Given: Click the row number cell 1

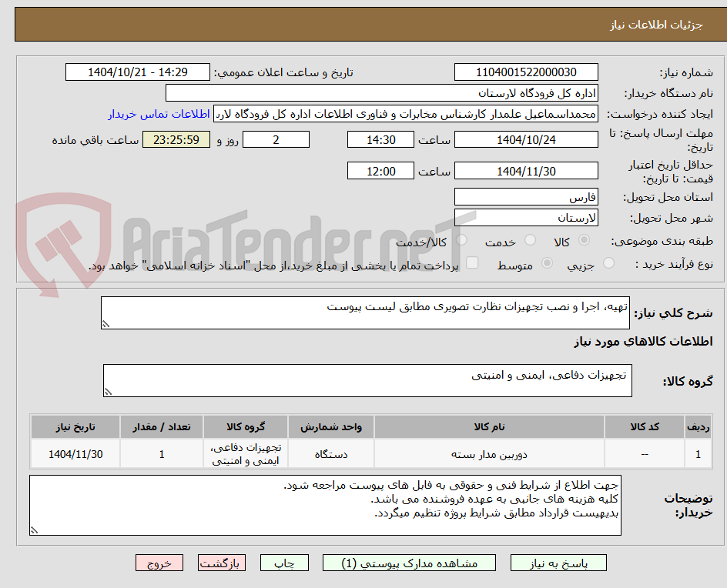Looking at the screenshot, I should pos(699,454).
